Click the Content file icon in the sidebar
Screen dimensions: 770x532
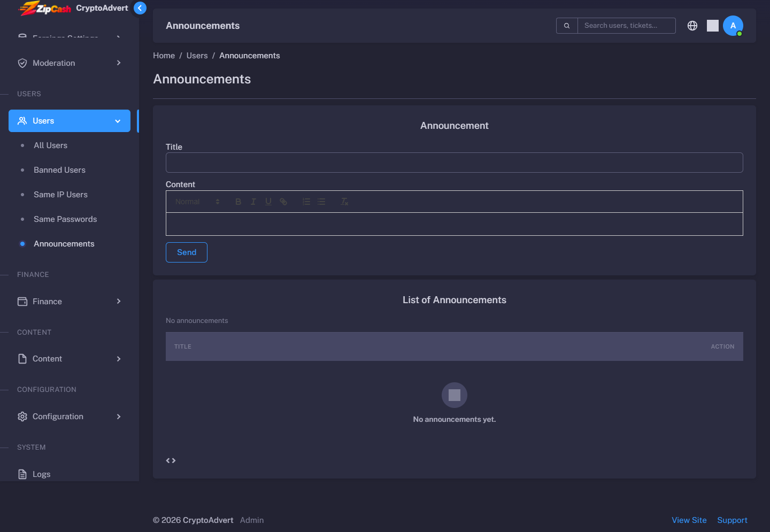click(x=22, y=359)
